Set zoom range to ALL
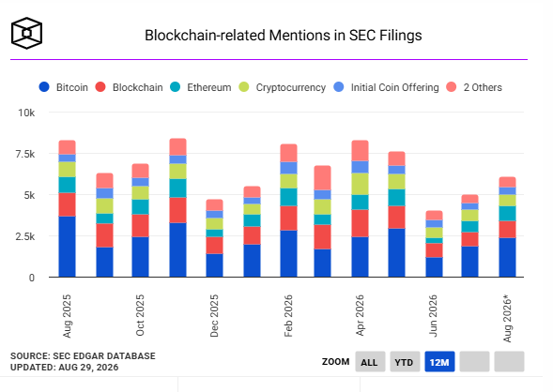The image size is (553, 392). click(x=370, y=362)
